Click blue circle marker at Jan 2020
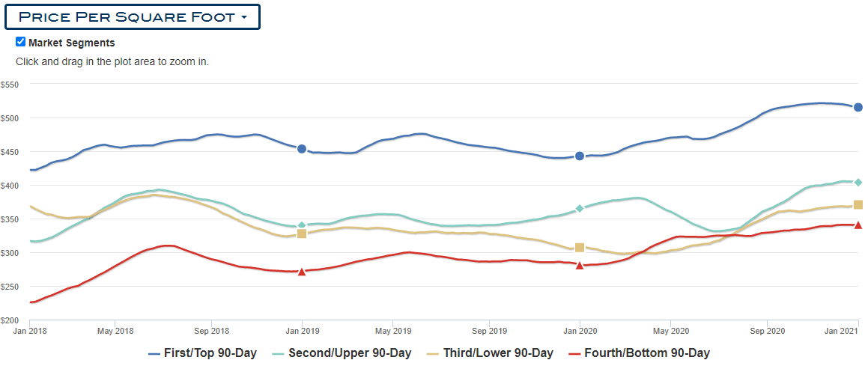Viewport: 868px width, 369px height. pos(580,156)
